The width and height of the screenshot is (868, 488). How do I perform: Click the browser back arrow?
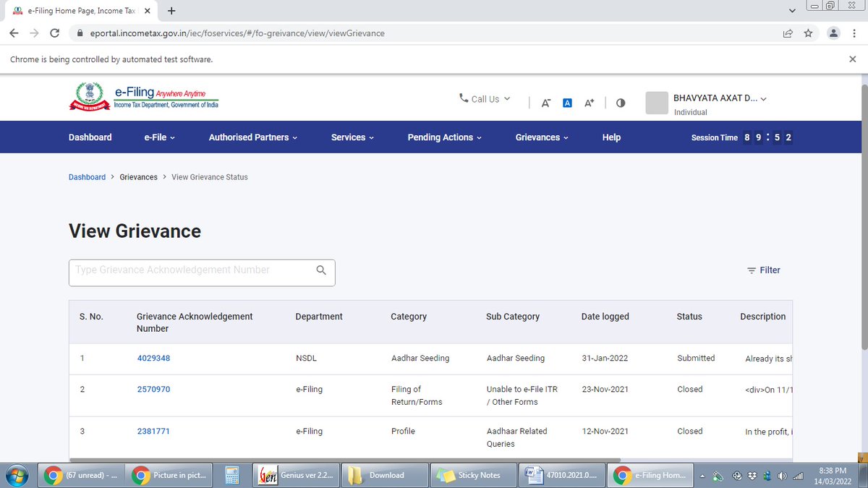click(x=14, y=33)
